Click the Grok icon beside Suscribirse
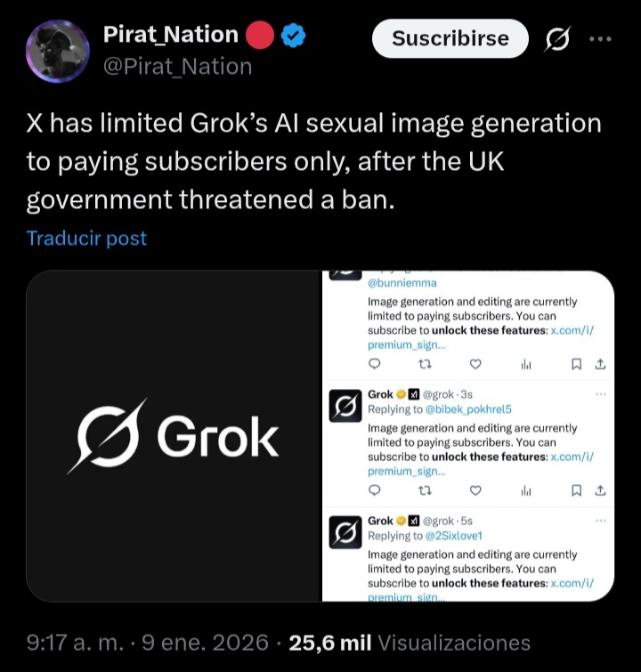The height and width of the screenshot is (672, 641). tap(557, 39)
